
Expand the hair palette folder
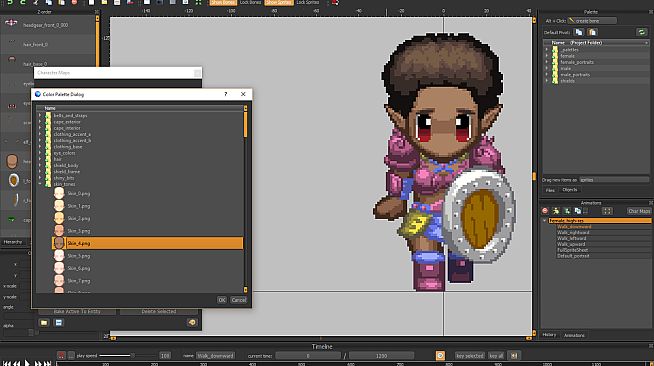coord(40,159)
